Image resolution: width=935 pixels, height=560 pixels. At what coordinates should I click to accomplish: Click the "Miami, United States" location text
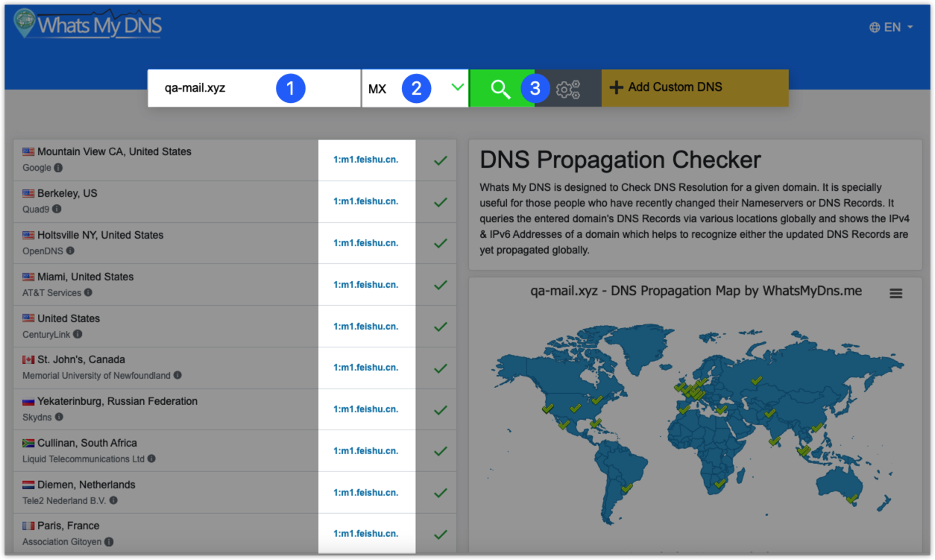pyautogui.click(x=86, y=277)
